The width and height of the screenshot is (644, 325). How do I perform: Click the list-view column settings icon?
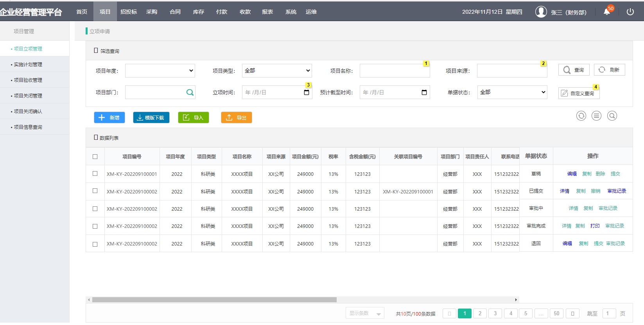coord(596,116)
